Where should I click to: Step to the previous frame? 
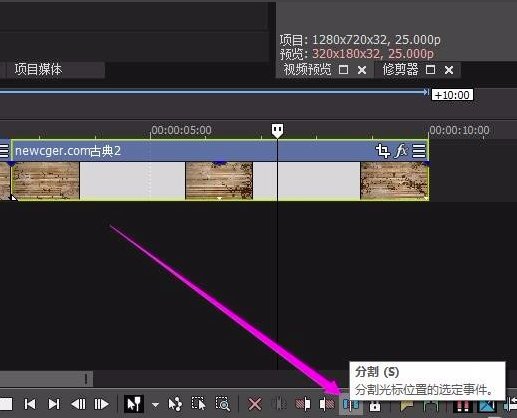tap(78, 404)
